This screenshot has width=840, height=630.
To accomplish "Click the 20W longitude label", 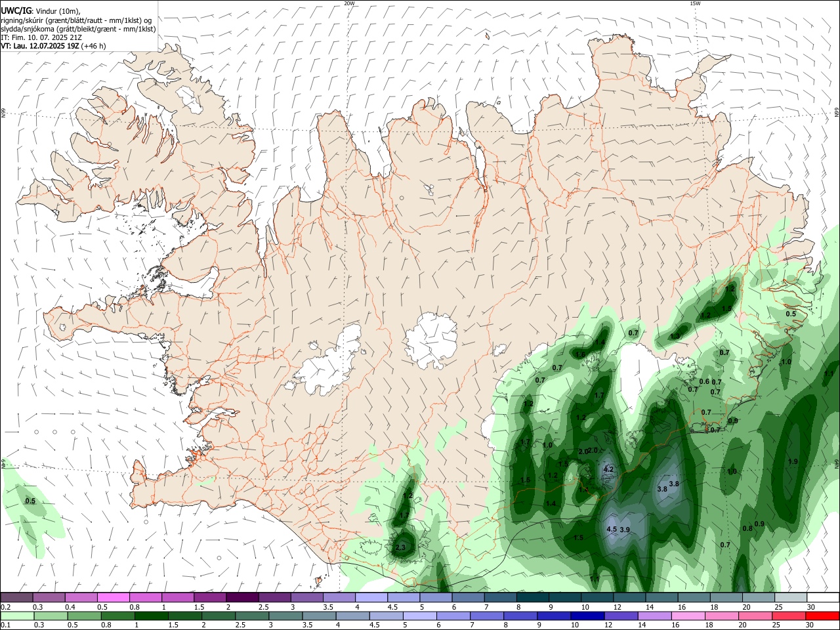I will pyautogui.click(x=349, y=3).
